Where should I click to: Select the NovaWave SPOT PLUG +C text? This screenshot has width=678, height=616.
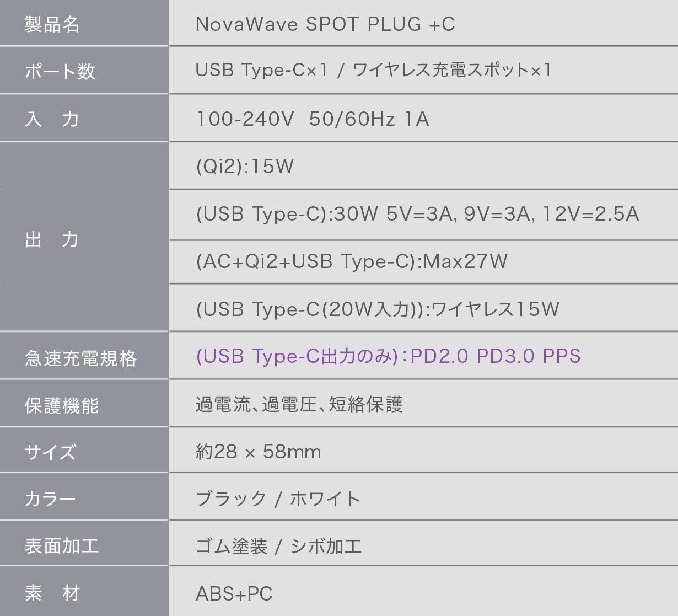(x=325, y=24)
